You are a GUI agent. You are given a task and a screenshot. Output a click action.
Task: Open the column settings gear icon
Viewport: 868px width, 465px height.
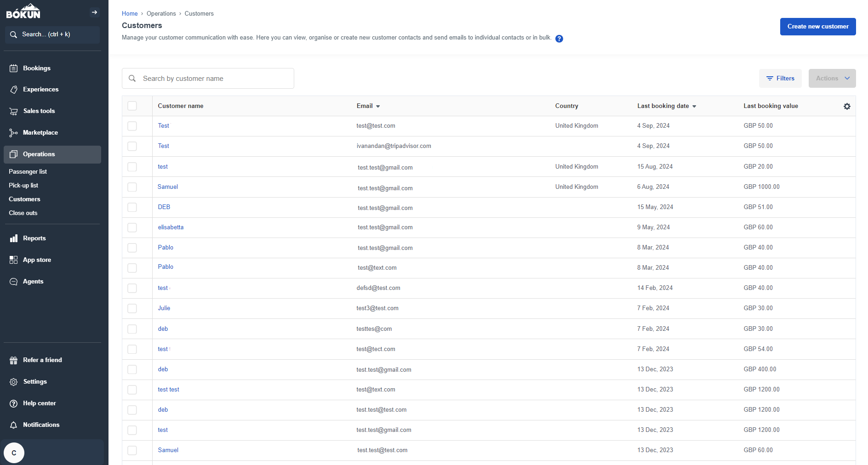847,106
